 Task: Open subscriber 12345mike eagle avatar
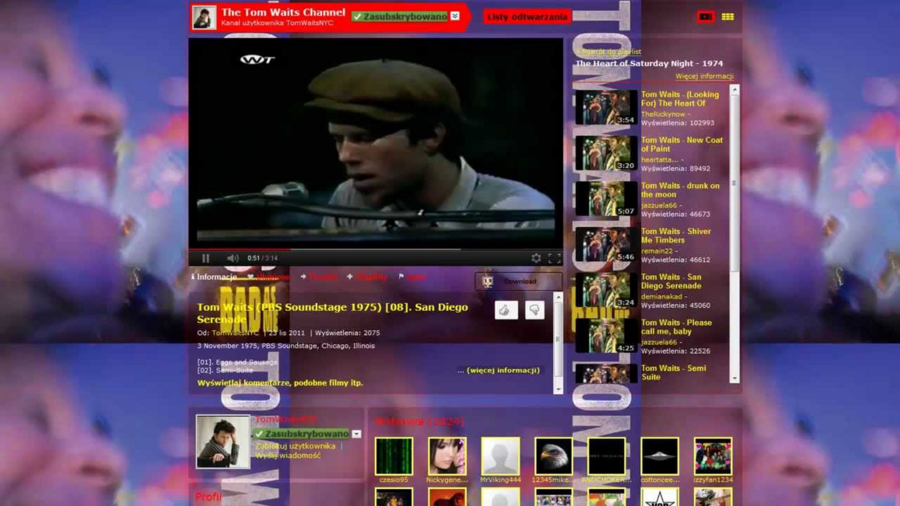pos(553,456)
